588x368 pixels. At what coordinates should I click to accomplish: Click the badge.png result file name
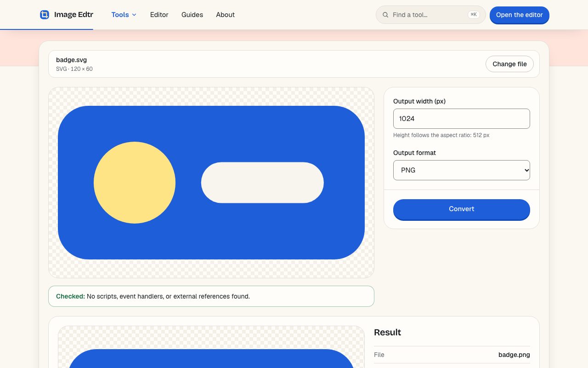514,355
